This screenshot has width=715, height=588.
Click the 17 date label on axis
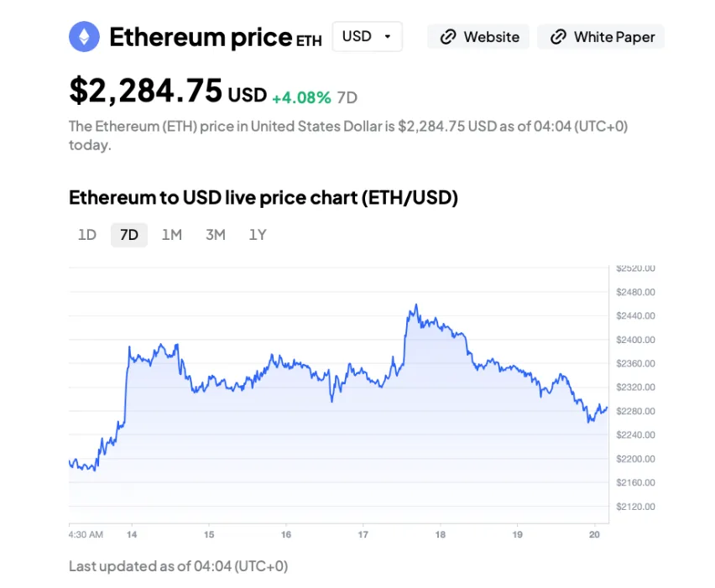tap(363, 534)
